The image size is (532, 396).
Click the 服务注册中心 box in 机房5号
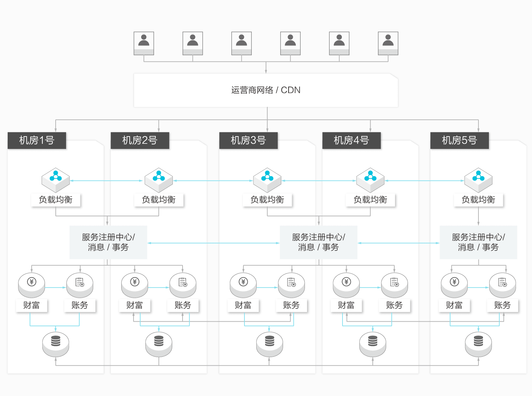pos(478,242)
